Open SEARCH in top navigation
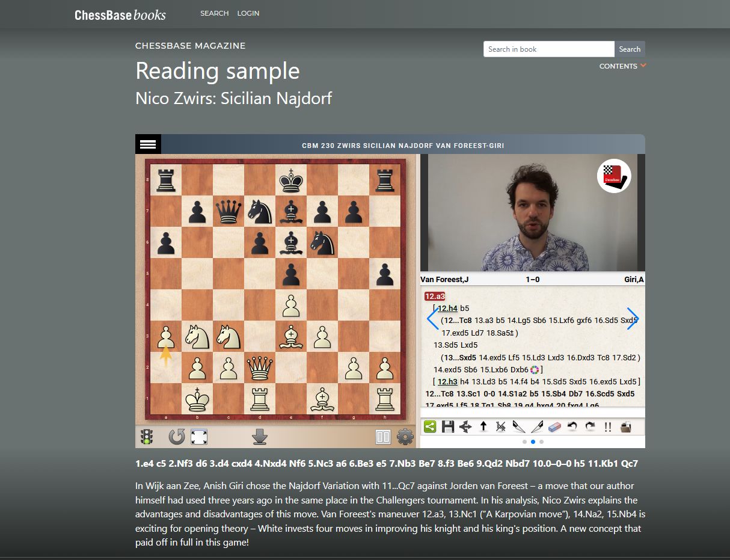This screenshot has height=560, width=730. pos(214,13)
